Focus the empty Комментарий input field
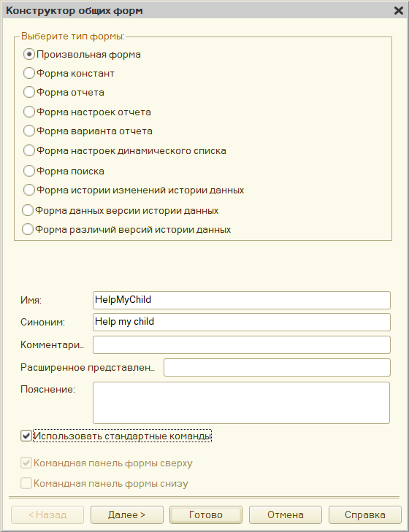The width and height of the screenshot is (409, 532). pyautogui.click(x=242, y=344)
